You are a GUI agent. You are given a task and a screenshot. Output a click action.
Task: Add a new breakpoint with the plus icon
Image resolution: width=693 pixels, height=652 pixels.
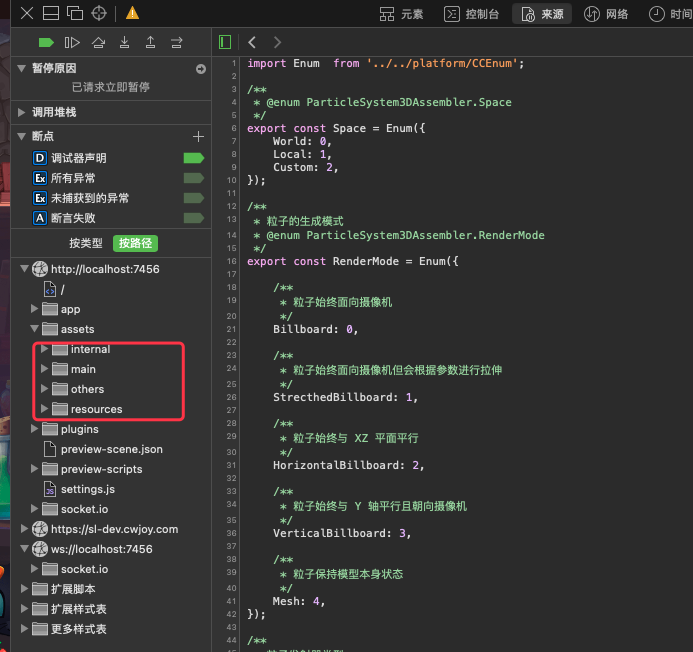click(198, 136)
